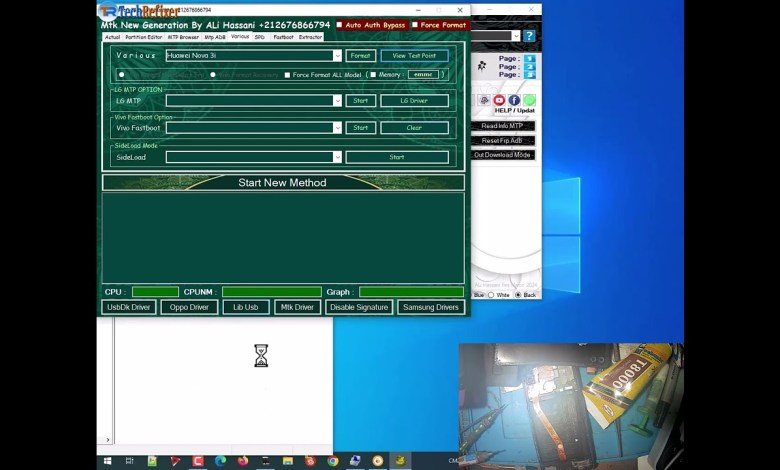The height and width of the screenshot is (470, 780).
Task: Switch to the Extractor tab
Action: pos(310,37)
